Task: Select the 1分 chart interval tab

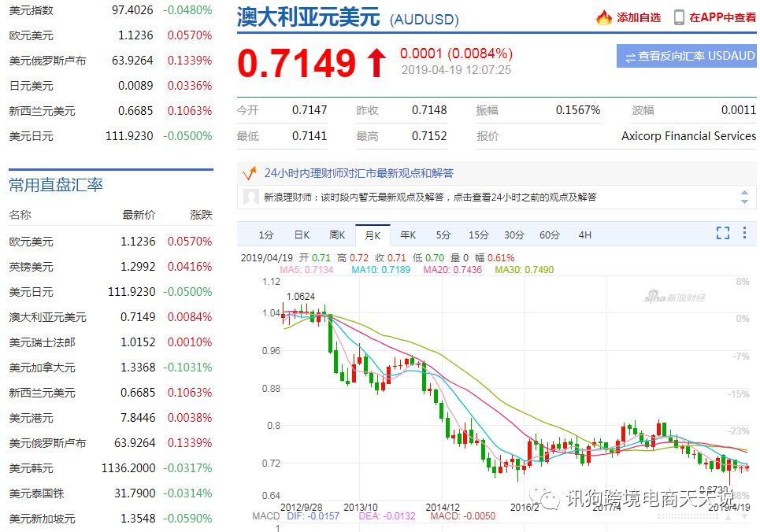Action: point(266,235)
